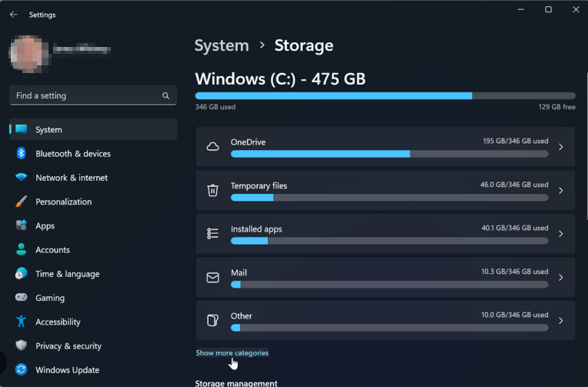Click '46.0 GB/346 GB used' value
Viewport: 588px width, 387px height.
point(514,185)
